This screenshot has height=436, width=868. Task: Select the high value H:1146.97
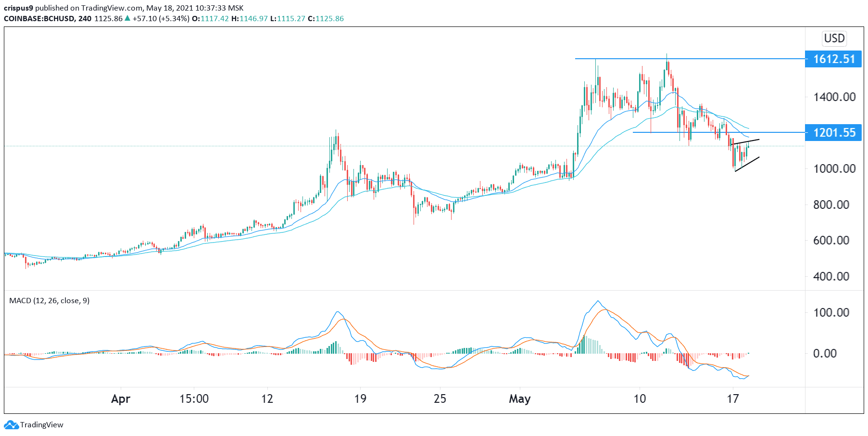249,18
